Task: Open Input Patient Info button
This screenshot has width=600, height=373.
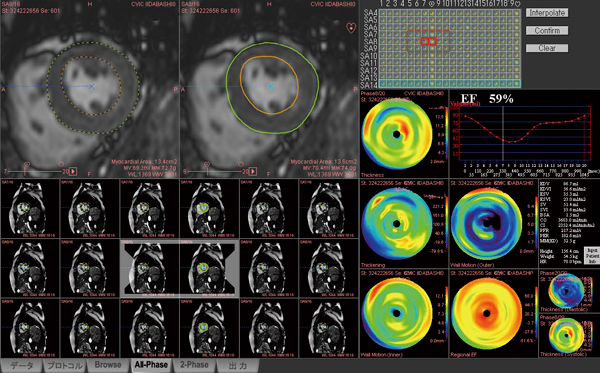Action: pos(592,256)
